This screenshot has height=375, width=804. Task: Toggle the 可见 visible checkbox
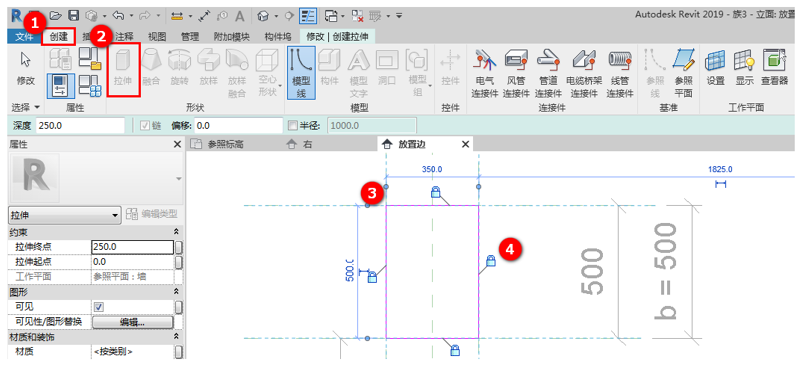(98, 307)
